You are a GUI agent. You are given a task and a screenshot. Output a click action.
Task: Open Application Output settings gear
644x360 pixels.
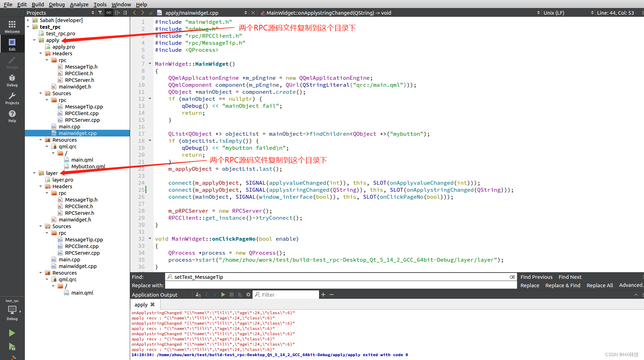(248, 295)
